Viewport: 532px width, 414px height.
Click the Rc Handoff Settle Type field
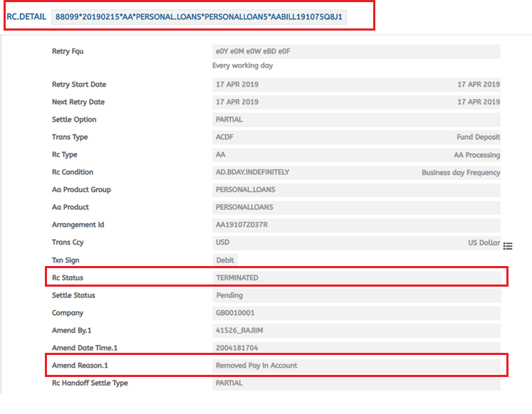point(356,383)
